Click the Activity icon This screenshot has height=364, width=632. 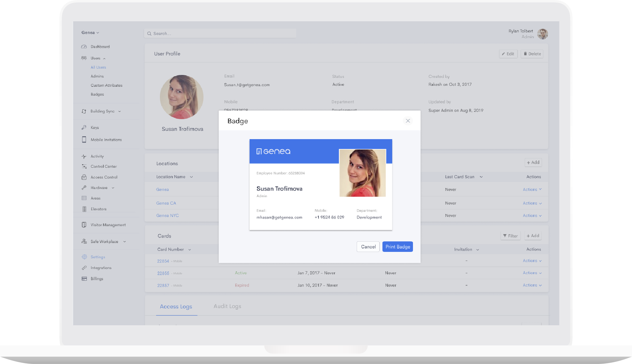coord(84,156)
